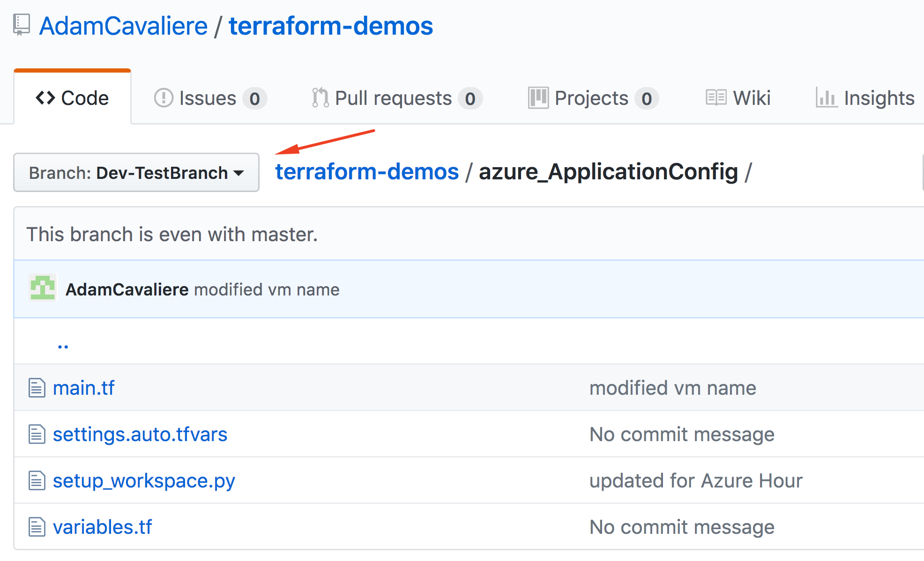Open the main.tf file
The width and height of the screenshot is (924, 561).
click(x=84, y=388)
